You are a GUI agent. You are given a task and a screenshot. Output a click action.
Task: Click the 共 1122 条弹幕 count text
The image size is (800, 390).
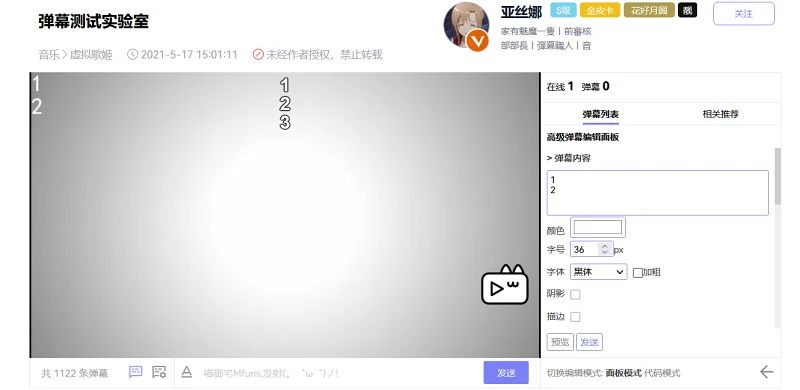click(74, 373)
